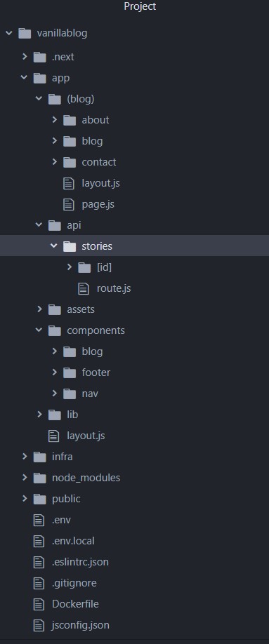Click the [id] folder icon
The image size is (269, 644).
click(x=84, y=267)
